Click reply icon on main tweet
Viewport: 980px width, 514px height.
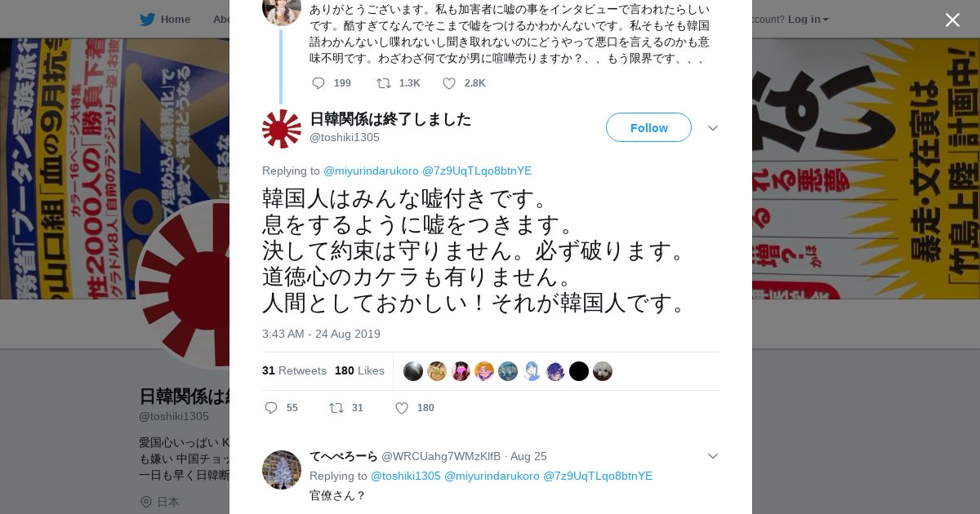(271, 408)
